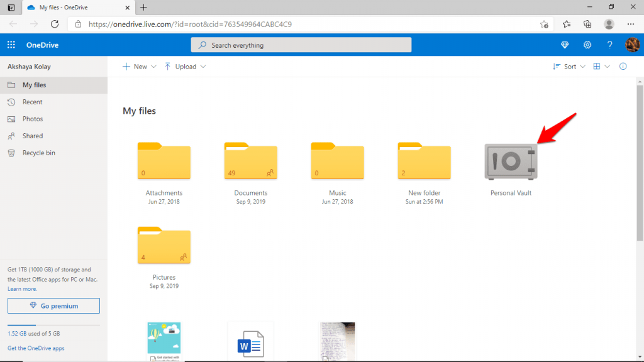Viewport: 644px width, 362px height.
Task: Click the Go premium button
Action: coord(53,305)
